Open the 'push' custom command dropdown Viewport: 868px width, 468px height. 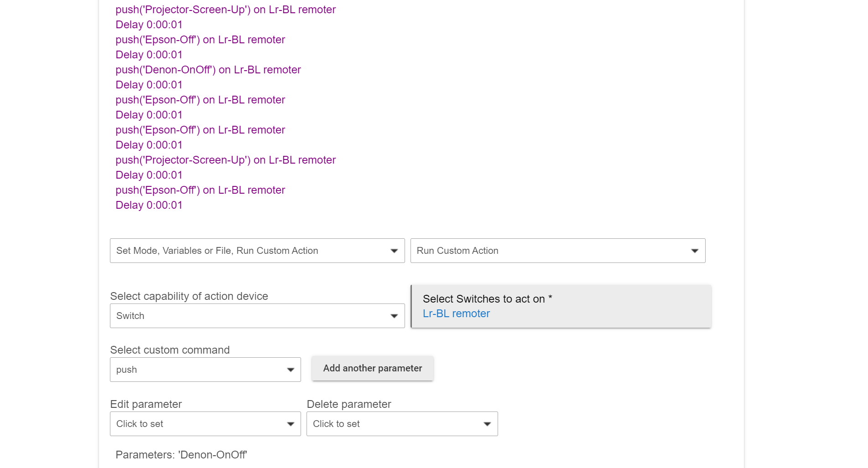(x=205, y=370)
